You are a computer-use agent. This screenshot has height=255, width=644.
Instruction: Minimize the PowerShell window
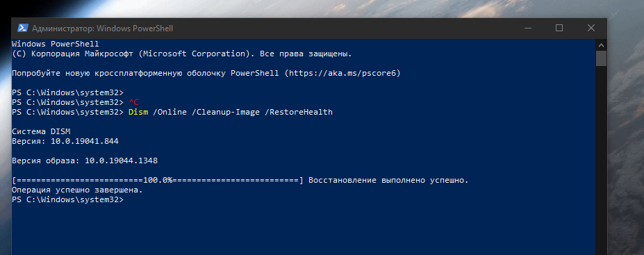[x=528, y=28]
